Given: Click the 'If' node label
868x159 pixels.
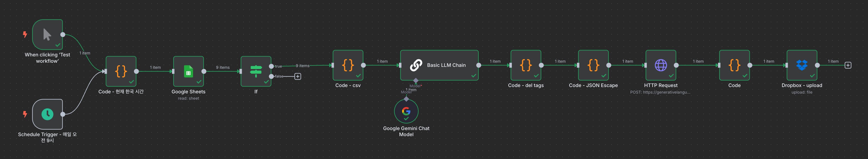Looking at the screenshot, I should coord(256,92).
